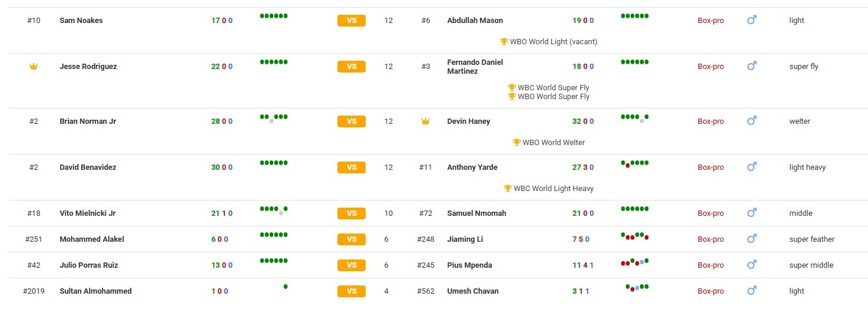This screenshot has height=309, width=868.
Task: Open the Benavidez vs Yarde VS button
Action: coord(352,167)
